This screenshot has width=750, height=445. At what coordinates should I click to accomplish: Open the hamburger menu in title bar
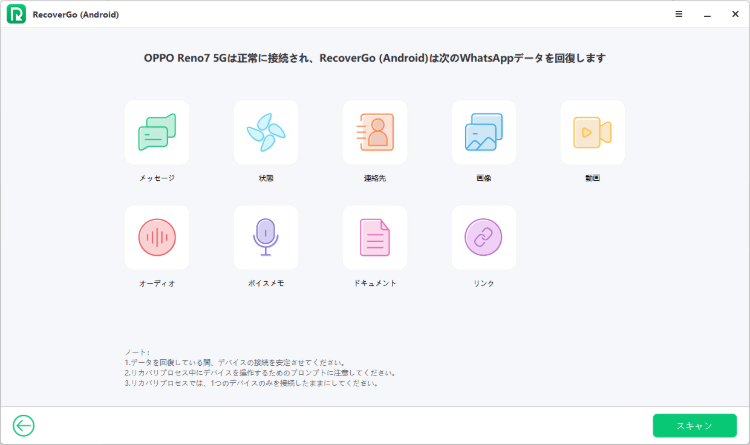(x=679, y=14)
